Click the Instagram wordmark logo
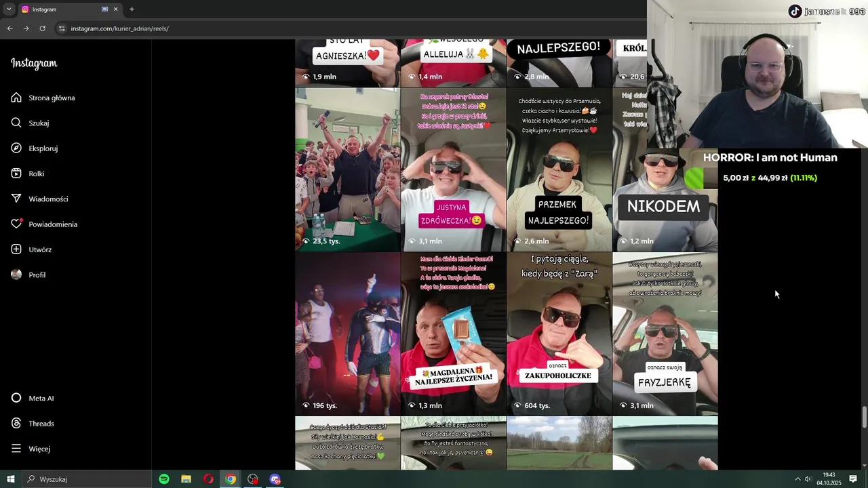 click(34, 63)
